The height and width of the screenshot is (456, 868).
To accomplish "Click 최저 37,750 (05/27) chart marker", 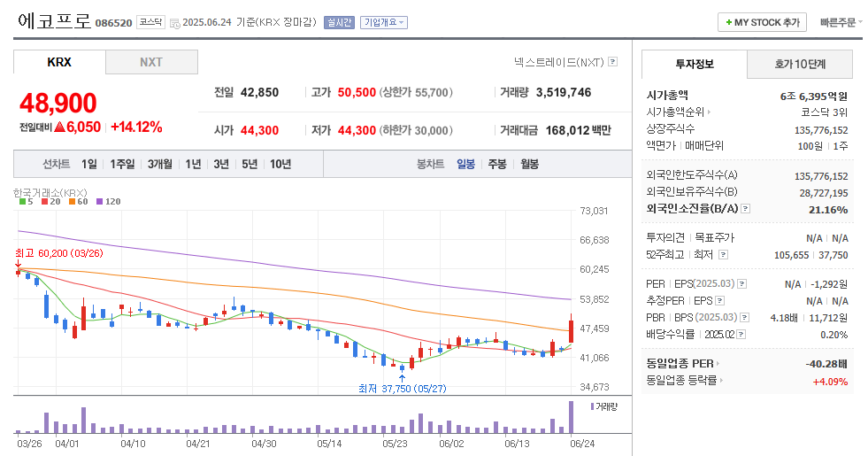I will coord(402,389).
